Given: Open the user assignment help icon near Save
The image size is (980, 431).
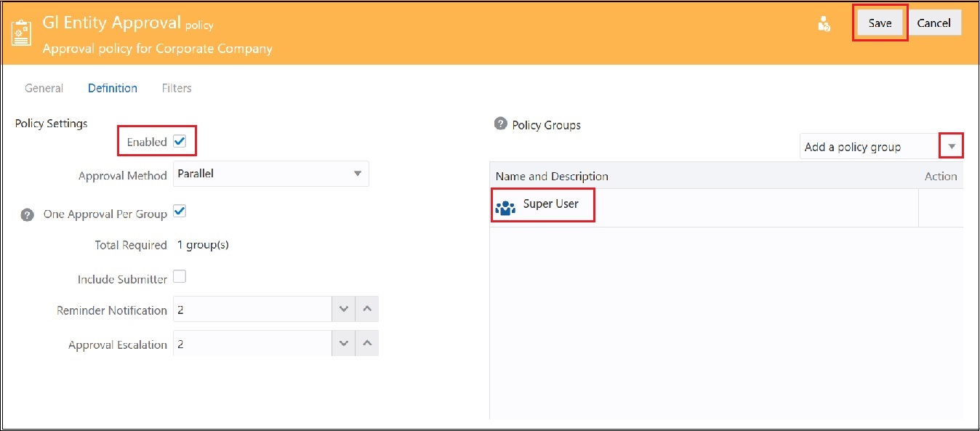Looking at the screenshot, I should [824, 23].
